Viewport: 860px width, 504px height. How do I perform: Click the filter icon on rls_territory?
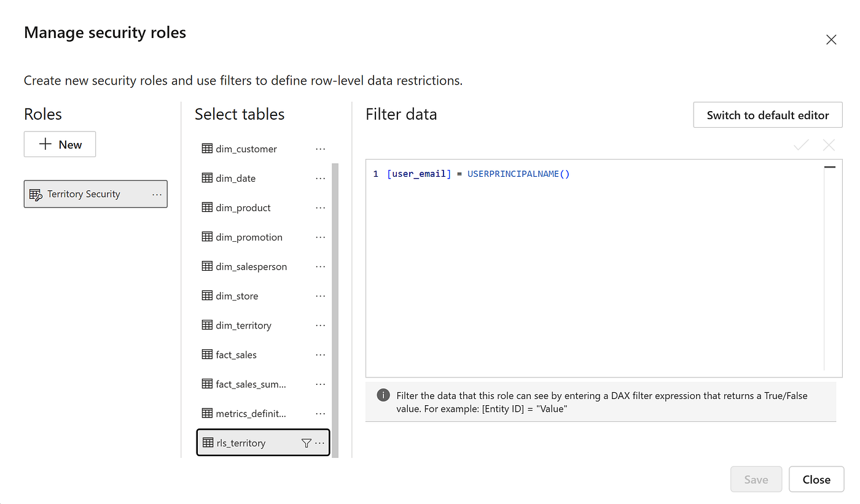tap(307, 443)
